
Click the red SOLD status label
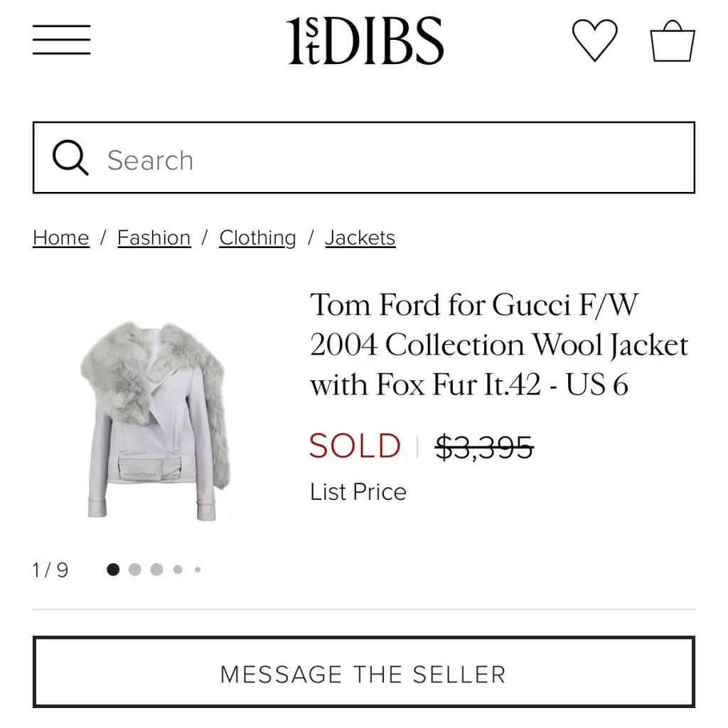pos(355,446)
